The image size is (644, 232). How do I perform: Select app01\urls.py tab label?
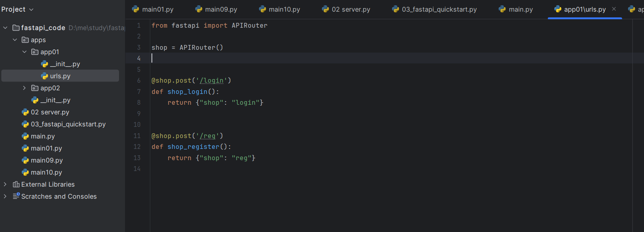[x=585, y=9]
